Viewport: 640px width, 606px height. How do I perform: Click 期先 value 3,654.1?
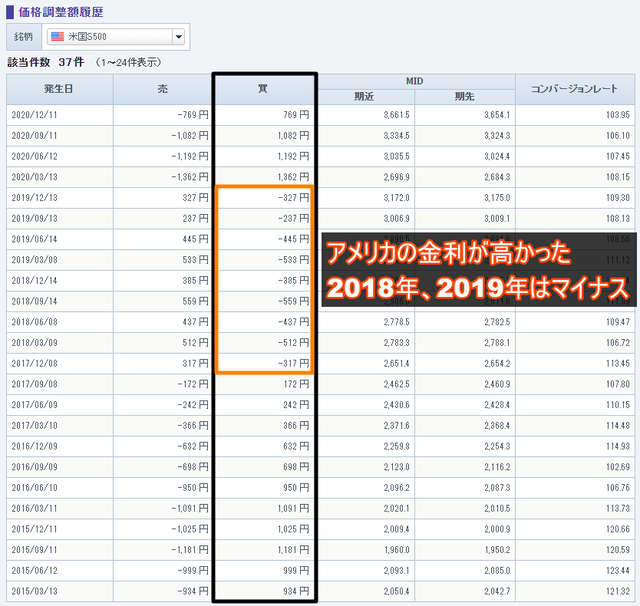497,115
